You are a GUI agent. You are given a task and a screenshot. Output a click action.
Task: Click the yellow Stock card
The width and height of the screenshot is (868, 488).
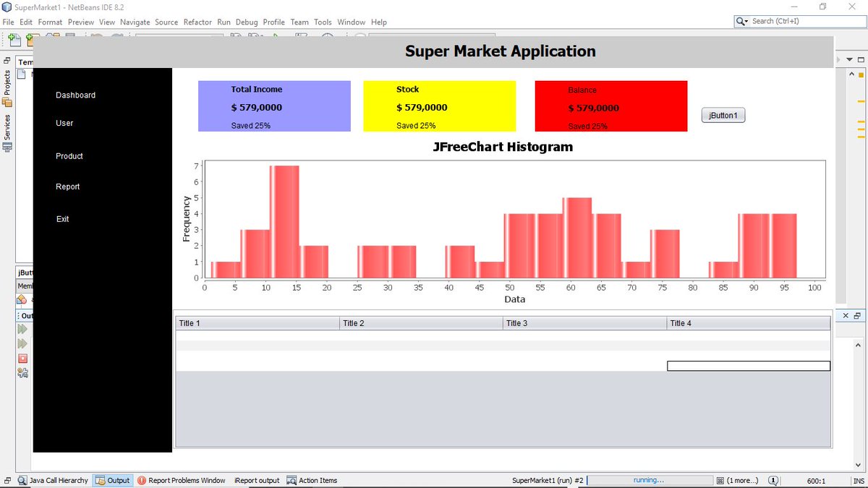pos(440,106)
